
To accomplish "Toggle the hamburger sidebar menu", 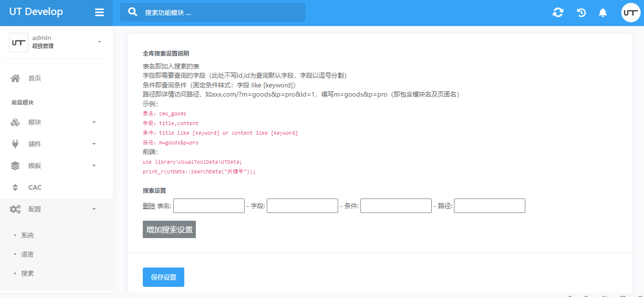I will coord(99,13).
